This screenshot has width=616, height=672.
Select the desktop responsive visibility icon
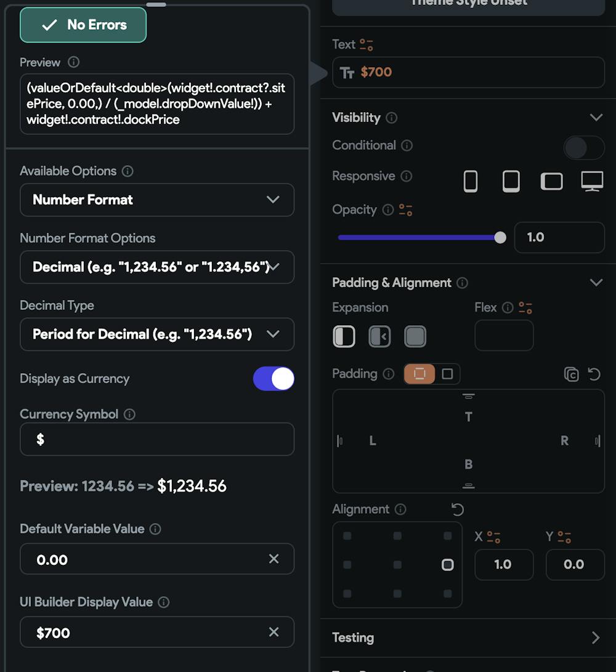pyautogui.click(x=592, y=181)
